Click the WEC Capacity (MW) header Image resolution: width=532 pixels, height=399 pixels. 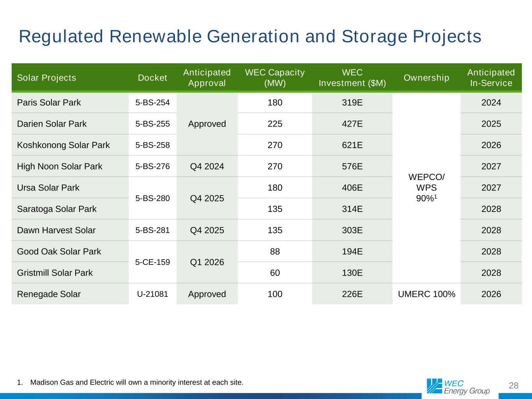click(x=275, y=78)
